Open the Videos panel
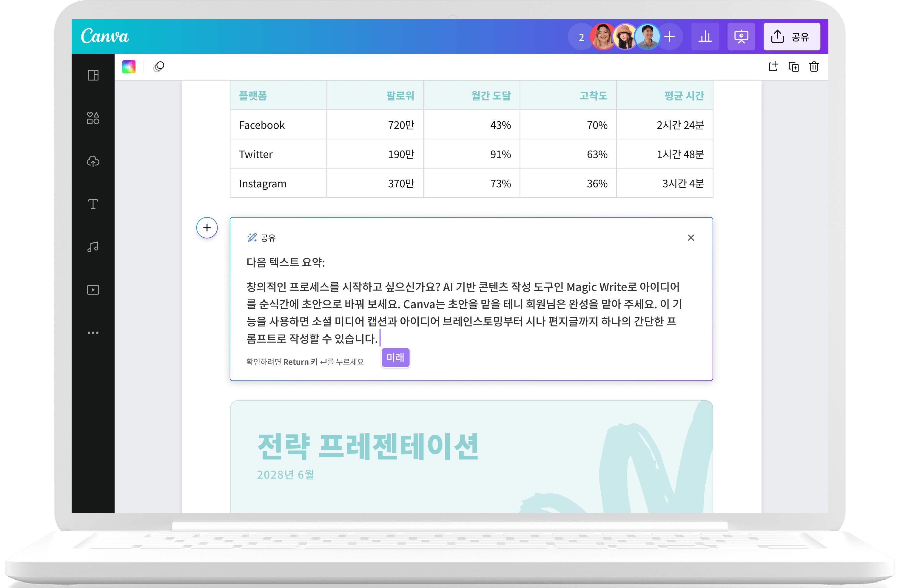The height and width of the screenshot is (588, 900). pyautogui.click(x=93, y=290)
